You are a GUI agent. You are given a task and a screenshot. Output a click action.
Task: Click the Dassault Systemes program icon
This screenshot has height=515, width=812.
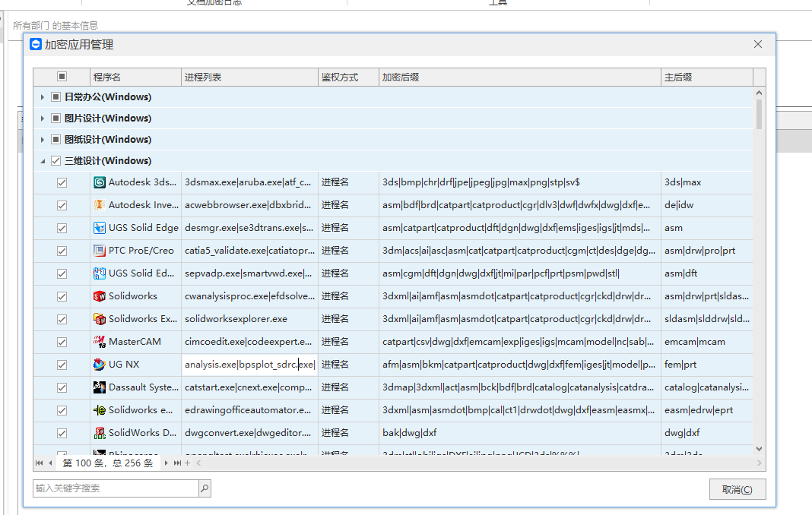pos(100,387)
